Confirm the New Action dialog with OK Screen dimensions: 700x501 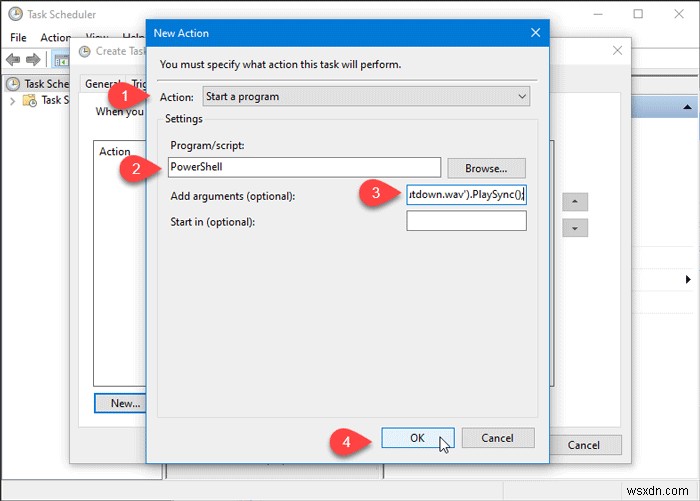[417, 438]
